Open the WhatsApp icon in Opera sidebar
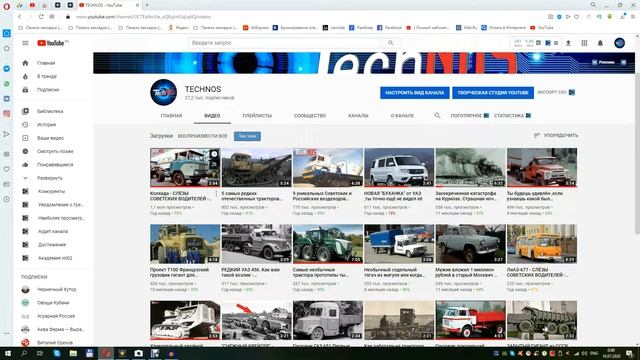This screenshot has height=360, width=640. (x=7, y=84)
